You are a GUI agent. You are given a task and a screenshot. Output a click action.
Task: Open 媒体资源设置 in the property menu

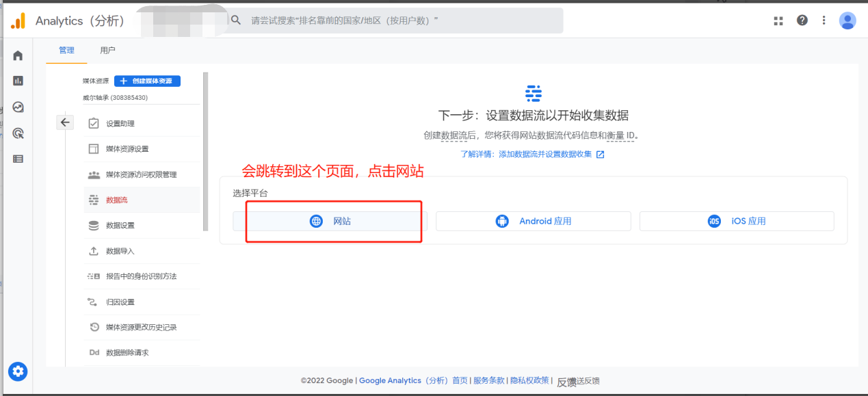[127, 149]
